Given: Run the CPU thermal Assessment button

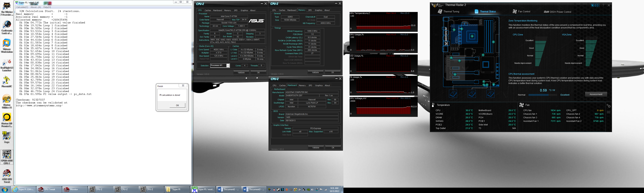Looking at the screenshot, I should [596, 94].
